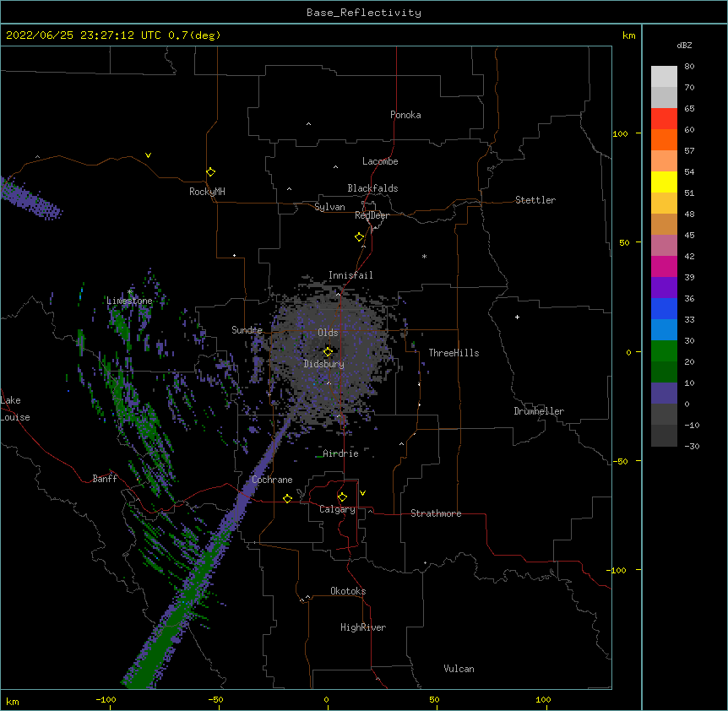
Task: Click the yellow diamond marker below Cochrane
Action: [x=287, y=498]
